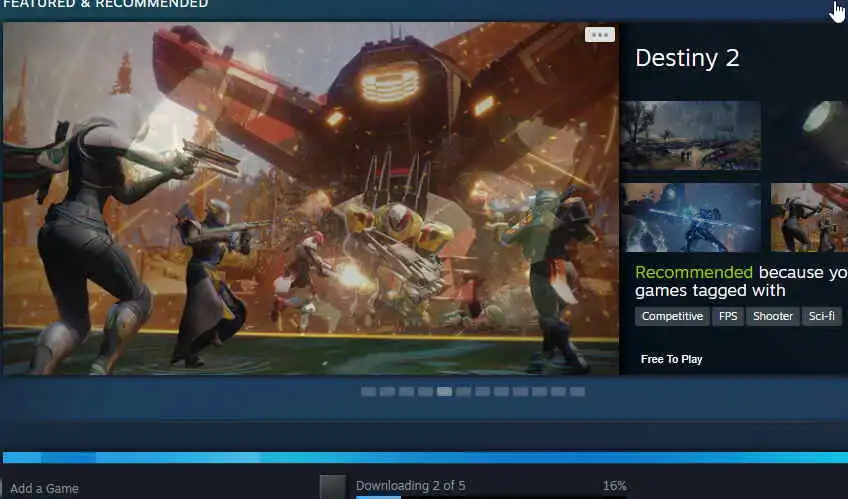The width and height of the screenshot is (848, 499).
Task: Open Add a Game menu
Action: click(x=44, y=489)
